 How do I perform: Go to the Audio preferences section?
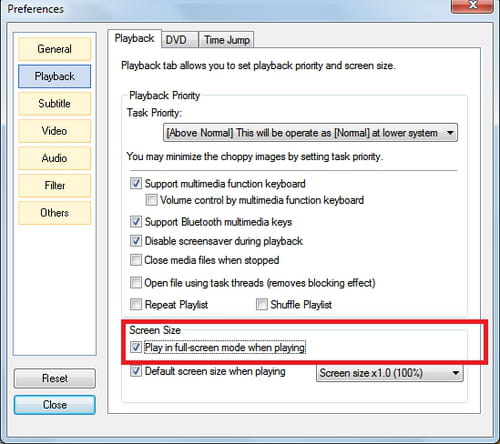54,158
